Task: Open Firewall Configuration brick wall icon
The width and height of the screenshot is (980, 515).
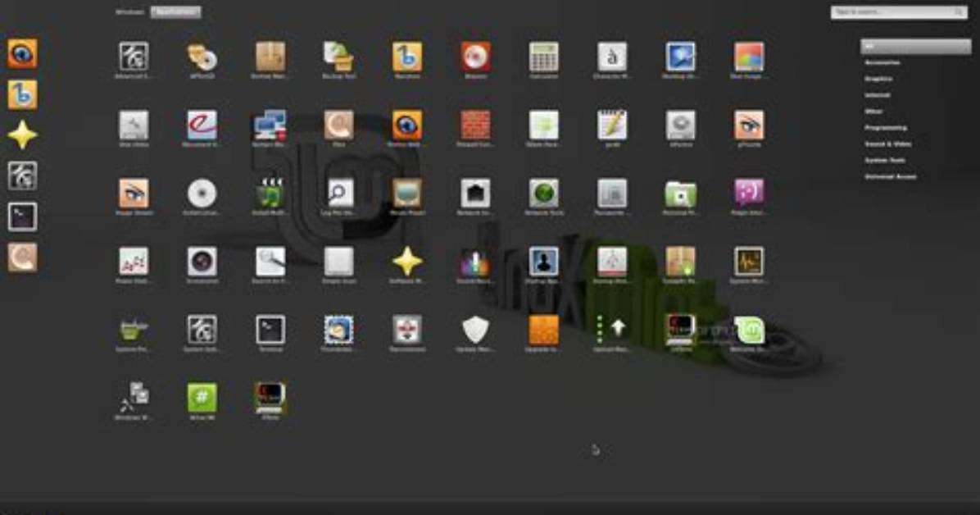Action: pos(475,125)
